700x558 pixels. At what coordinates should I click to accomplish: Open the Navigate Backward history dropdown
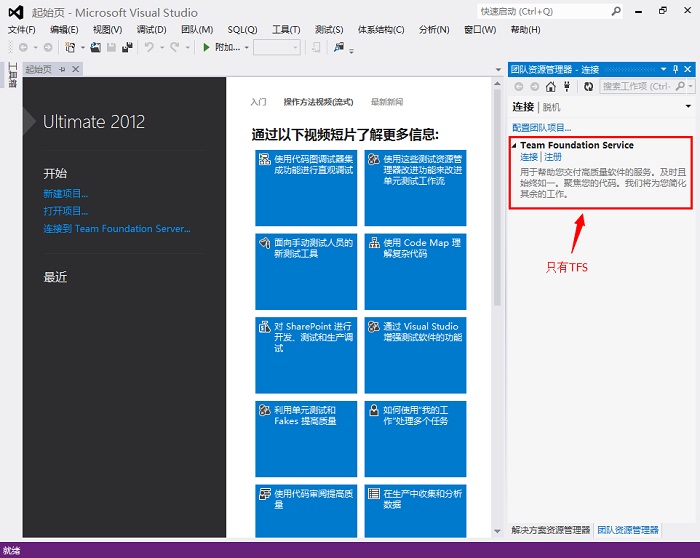click(35, 47)
